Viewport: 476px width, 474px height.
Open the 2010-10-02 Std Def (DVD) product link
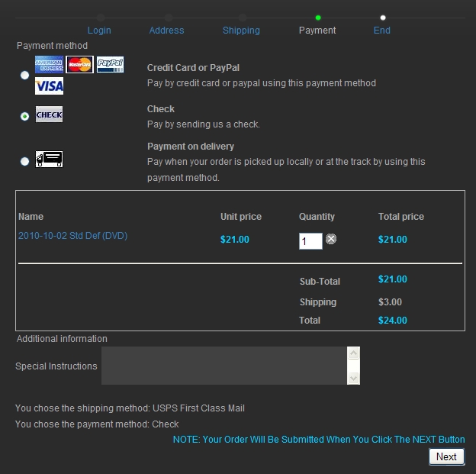pyautogui.click(x=73, y=236)
